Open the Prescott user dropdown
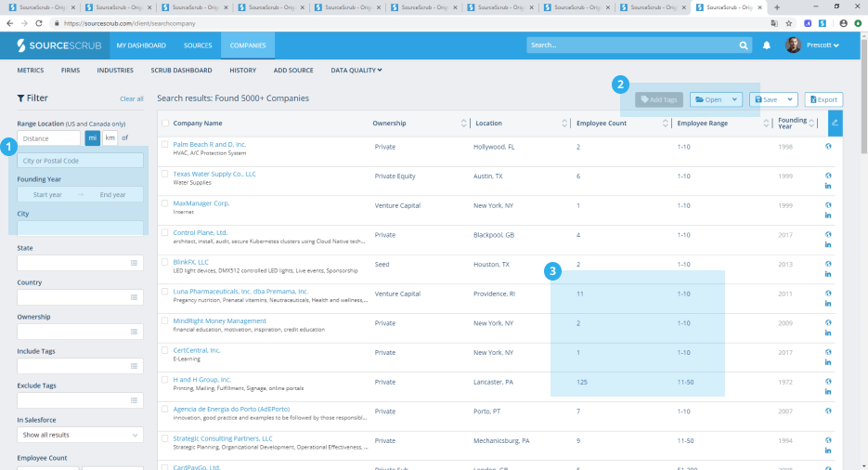Screen dimensions: 868x470 pyautogui.click(x=823, y=46)
